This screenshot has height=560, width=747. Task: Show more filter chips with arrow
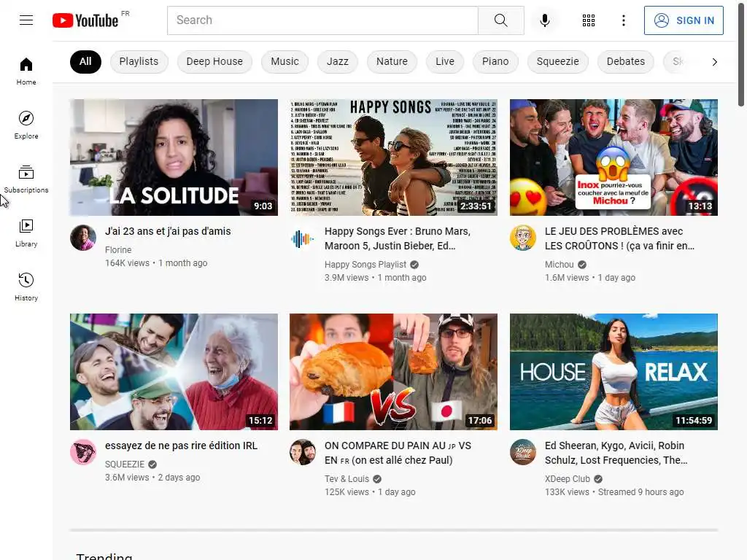pyautogui.click(x=714, y=62)
